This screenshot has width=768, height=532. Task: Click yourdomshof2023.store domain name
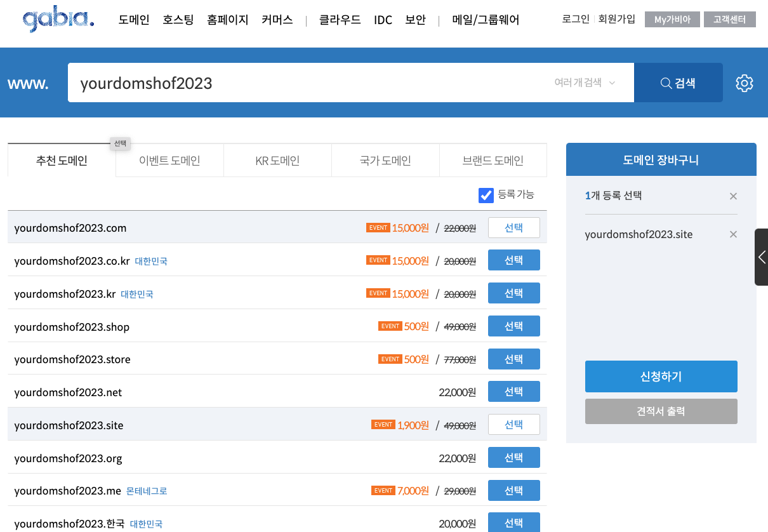(x=72, y=359)
